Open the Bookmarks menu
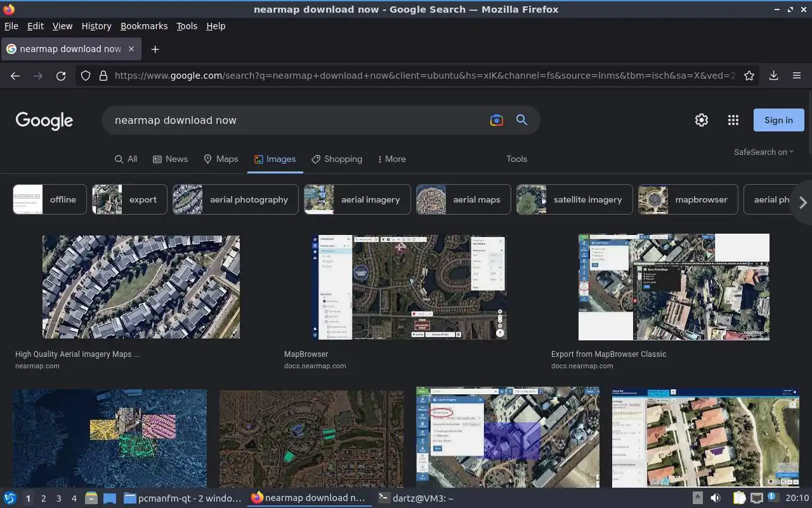The height and width of the screenshot is (508, 812). [144, 26]
